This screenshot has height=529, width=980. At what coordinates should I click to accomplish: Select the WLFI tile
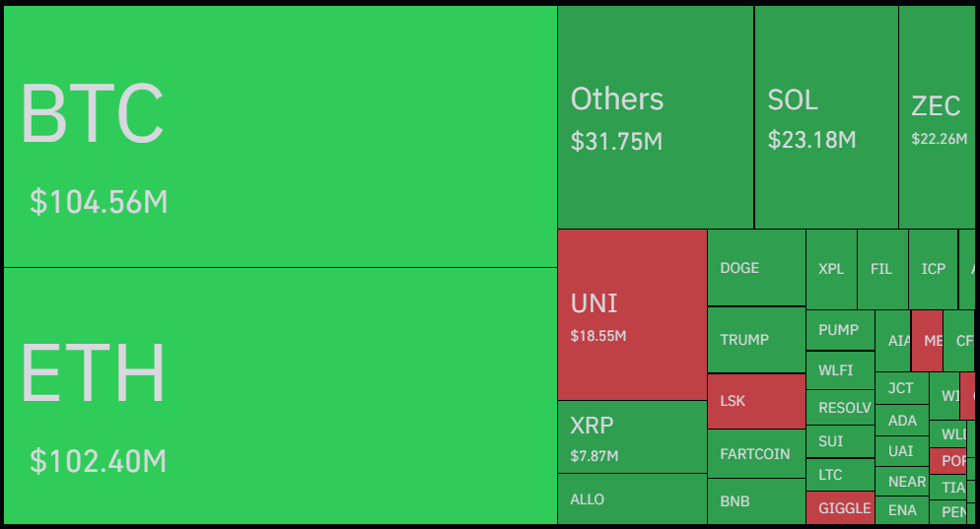(x=840, y=371)
